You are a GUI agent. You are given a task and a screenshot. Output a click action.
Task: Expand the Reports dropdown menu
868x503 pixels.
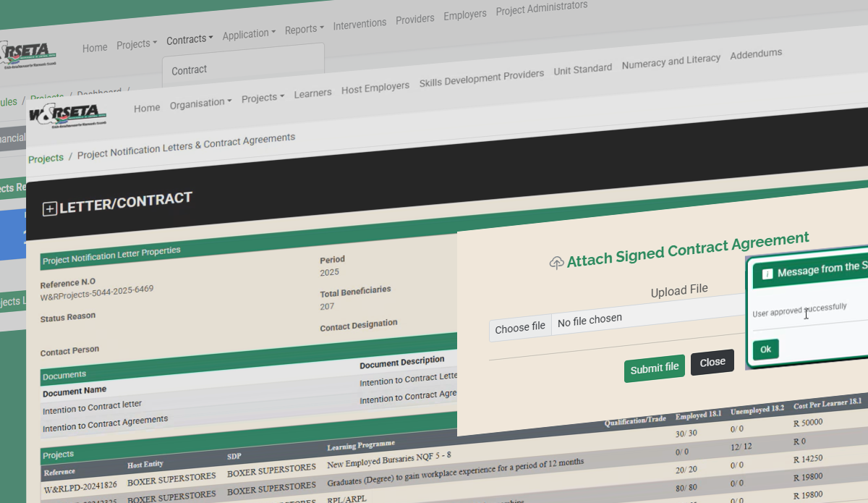pos(304,29)
